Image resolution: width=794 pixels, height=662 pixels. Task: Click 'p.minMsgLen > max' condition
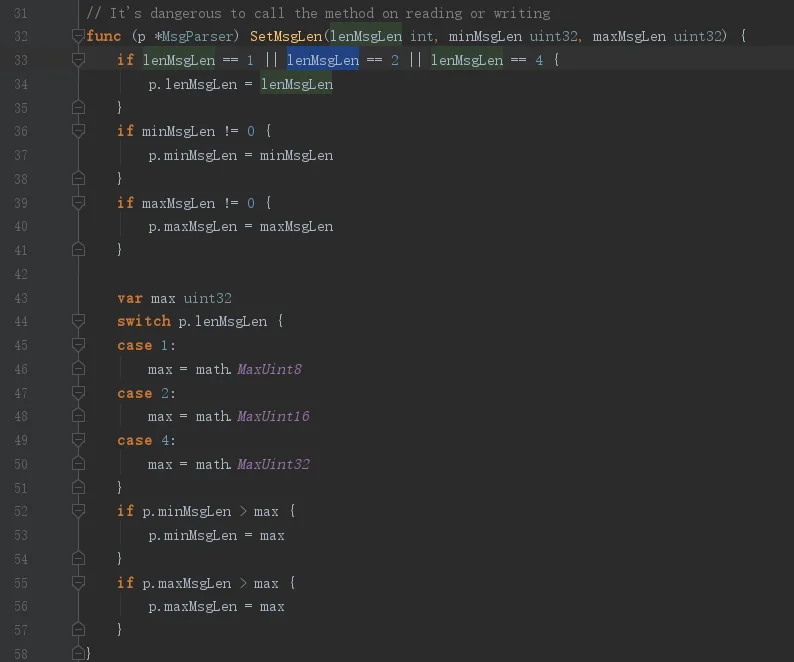click(211, 512)
